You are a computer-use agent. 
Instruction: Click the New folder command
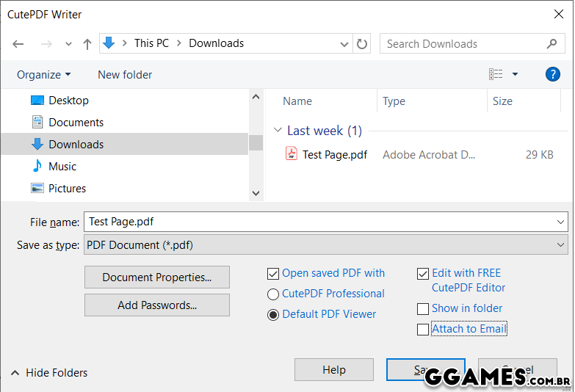[x=125, y=74]
